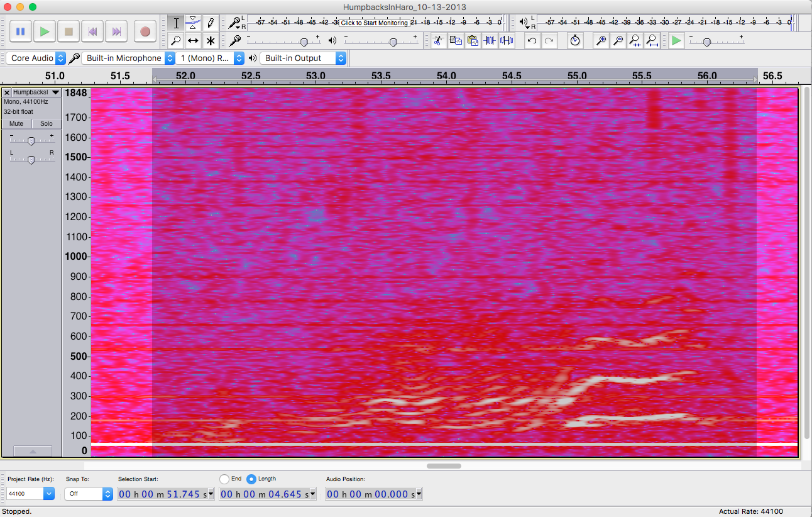Undo the last edit

tap(532, 41)
